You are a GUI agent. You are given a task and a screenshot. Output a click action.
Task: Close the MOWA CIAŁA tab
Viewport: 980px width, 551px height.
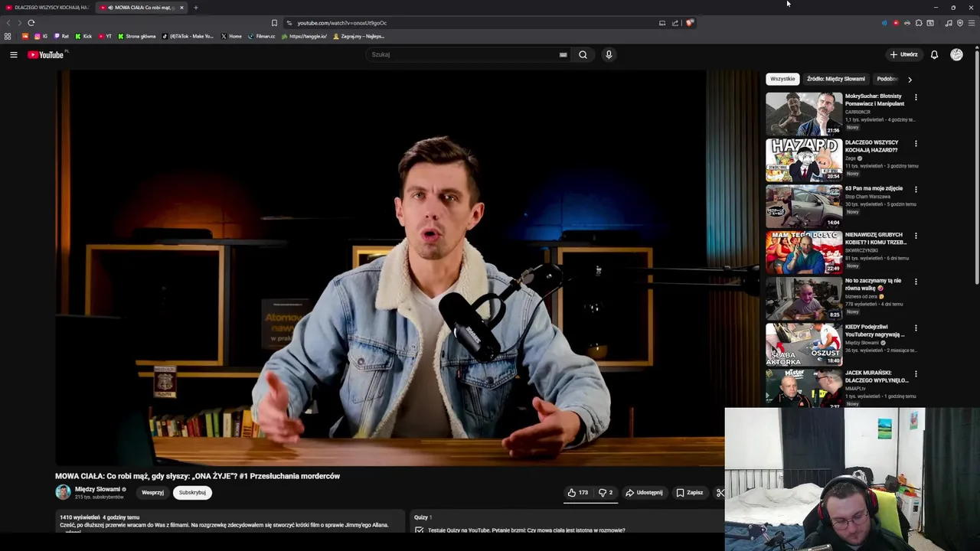[x=181, y=8]
